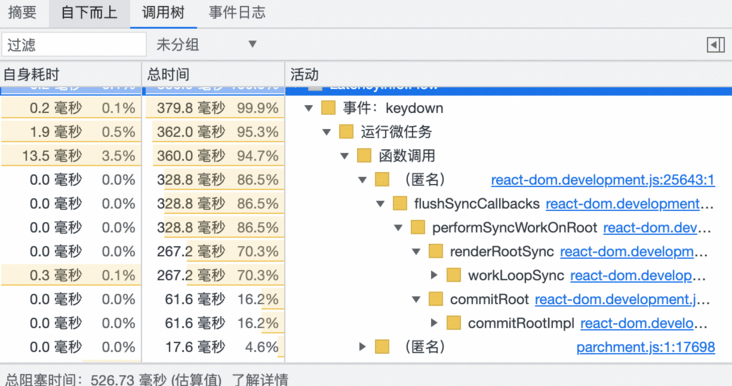The height and width of the screenshot is (386, 732).
Task: Collapse the 事件: keydown tree node
Action: click(309, 108)
